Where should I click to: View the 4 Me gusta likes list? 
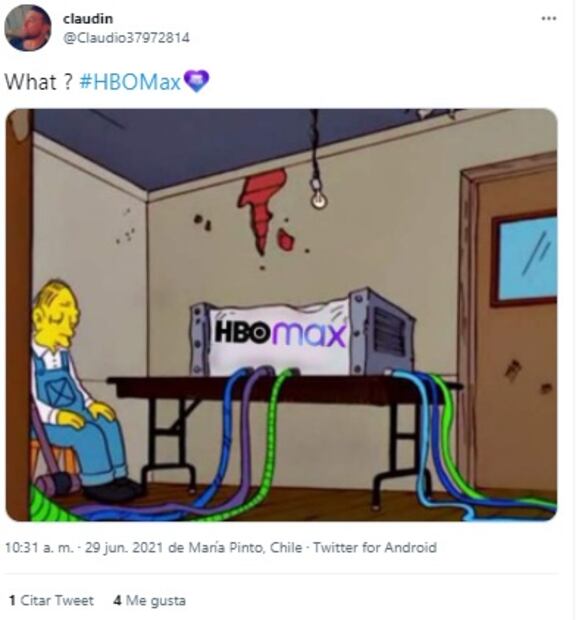click(x=150, y=600)
